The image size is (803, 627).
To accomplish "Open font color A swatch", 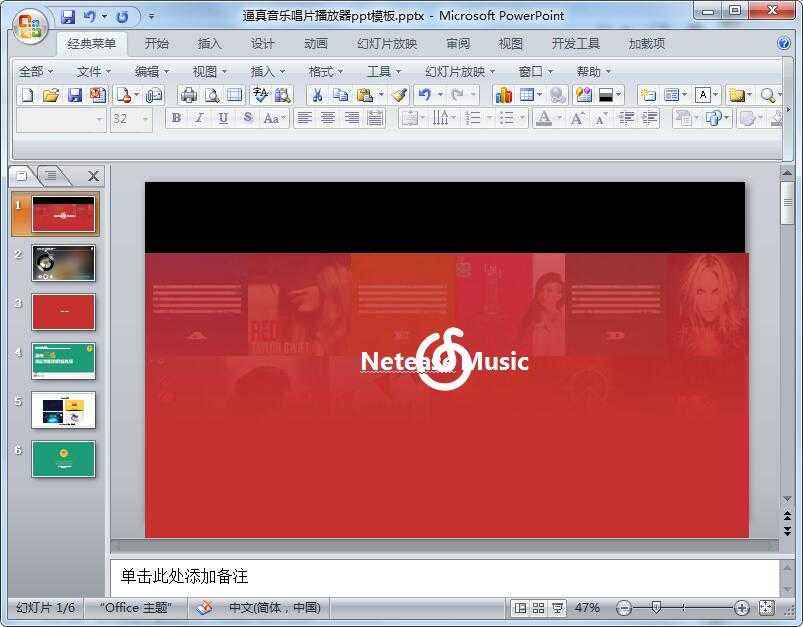I will coord(544,119).
